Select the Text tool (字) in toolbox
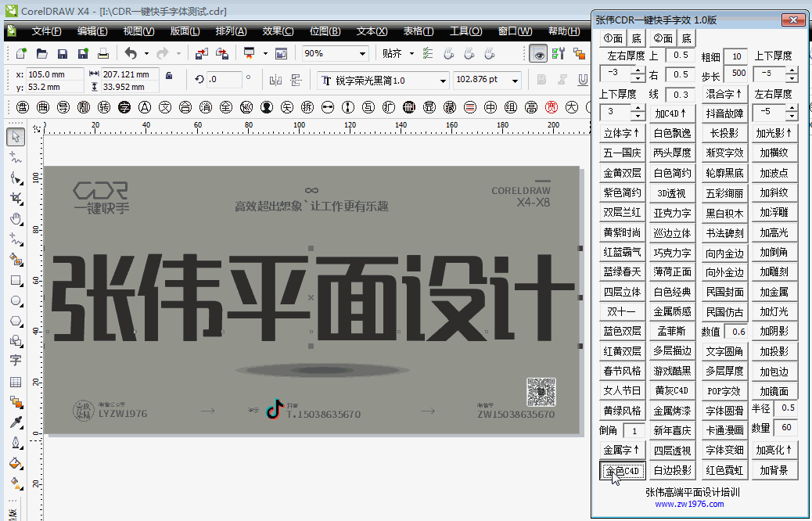The image size is (812, 521). pyautogui.click(x=16, y=361)
